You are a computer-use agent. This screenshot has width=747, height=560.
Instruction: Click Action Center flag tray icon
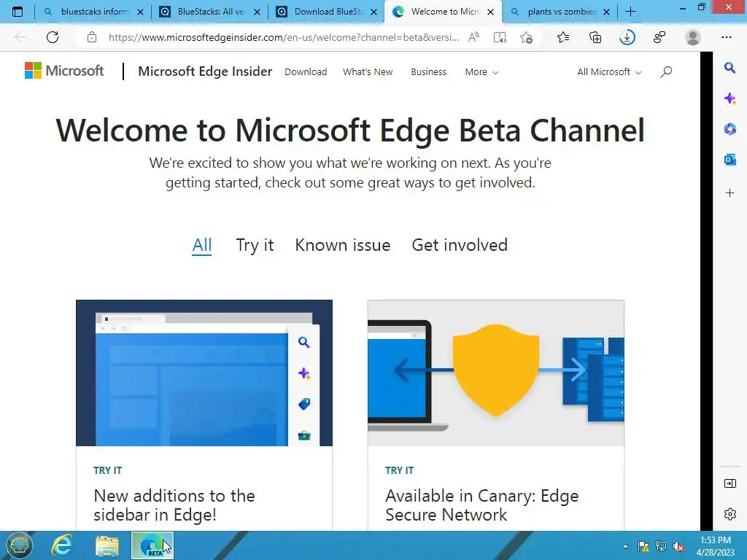643,546
